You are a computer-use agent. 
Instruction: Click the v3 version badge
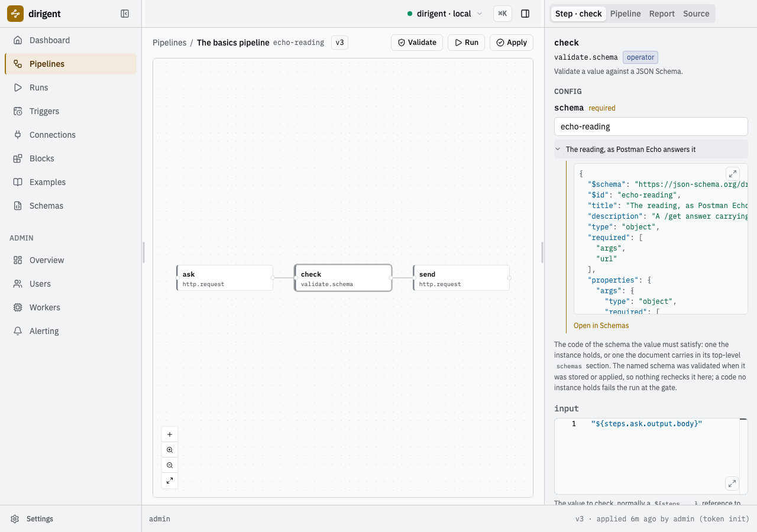tap(339, 43)
